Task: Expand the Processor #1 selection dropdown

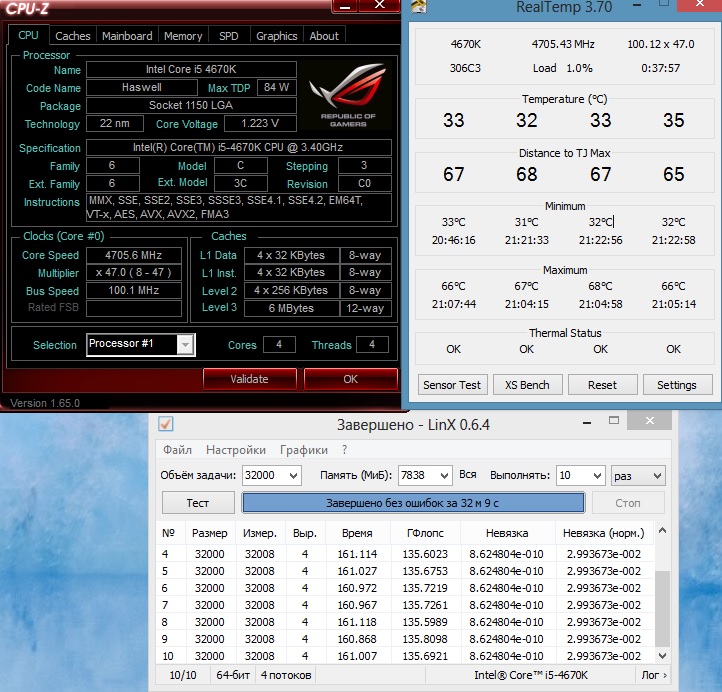Action: 185,344
